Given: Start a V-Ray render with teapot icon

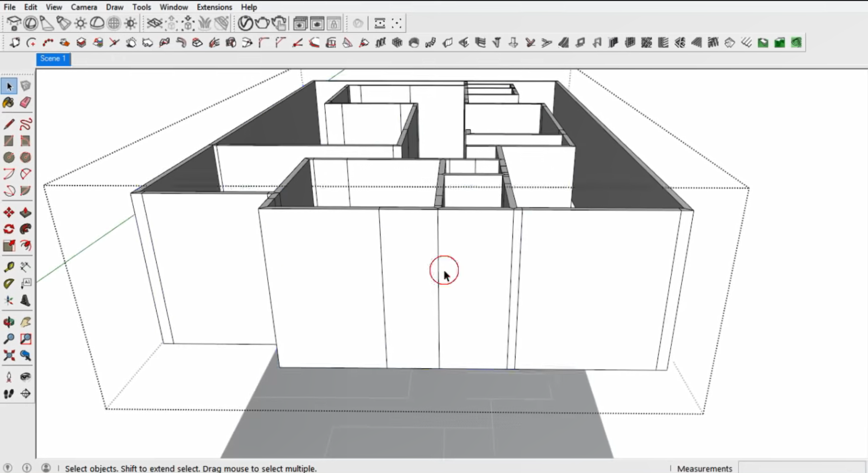Looking at the screenshot, I should (262, 23).
